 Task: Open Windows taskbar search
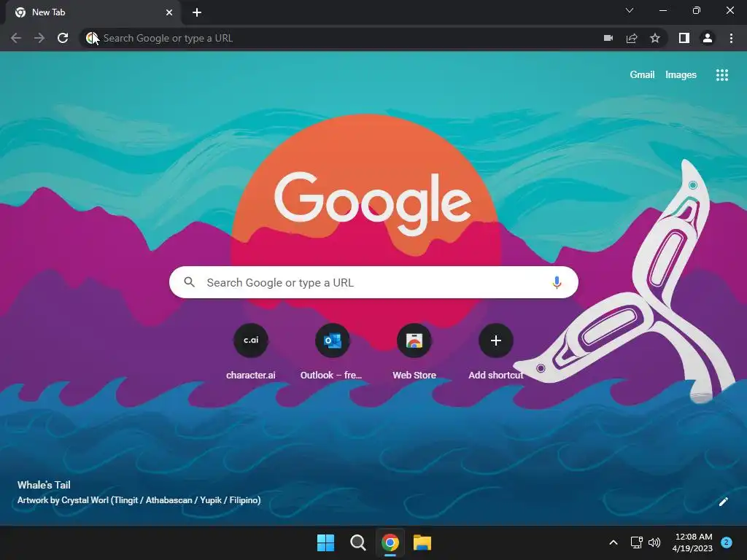pos(357,542)
